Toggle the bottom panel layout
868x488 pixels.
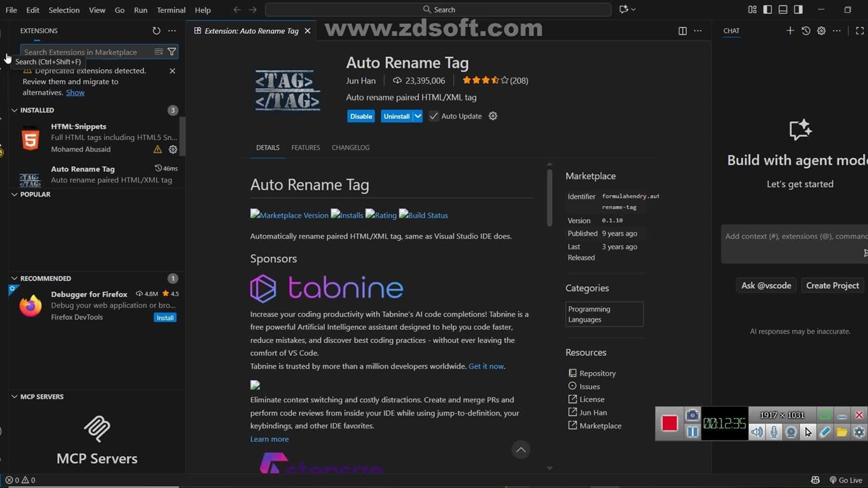pos(783,9)
